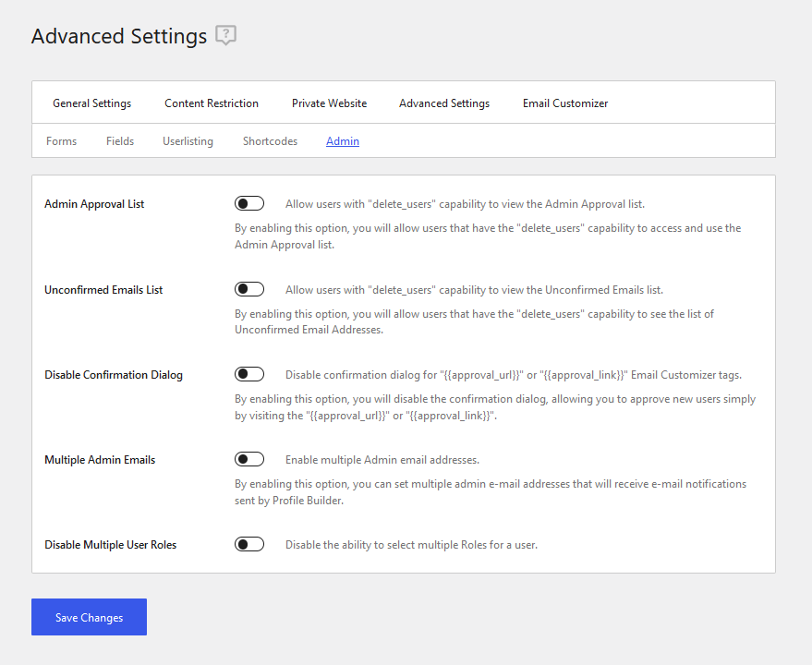812x665 pixels.
Task: Click the Save Changes button
Action: [89, 617]
